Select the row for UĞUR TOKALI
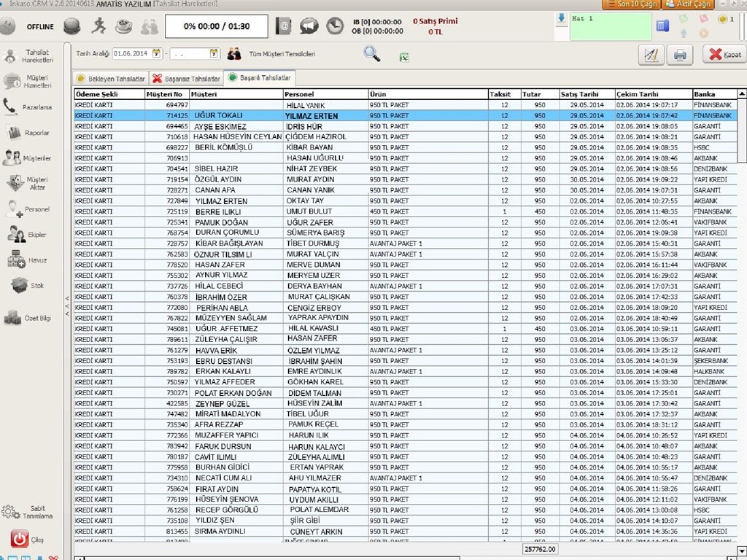Screen dimensions: 747x560 click(x=406, y=115)
